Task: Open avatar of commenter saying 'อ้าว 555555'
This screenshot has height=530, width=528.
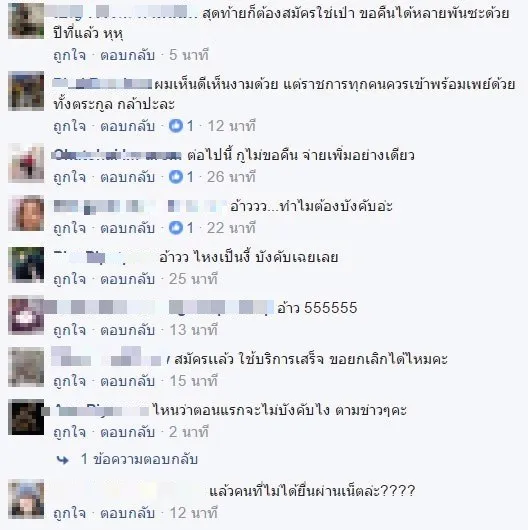Action: tap(26, 315)
